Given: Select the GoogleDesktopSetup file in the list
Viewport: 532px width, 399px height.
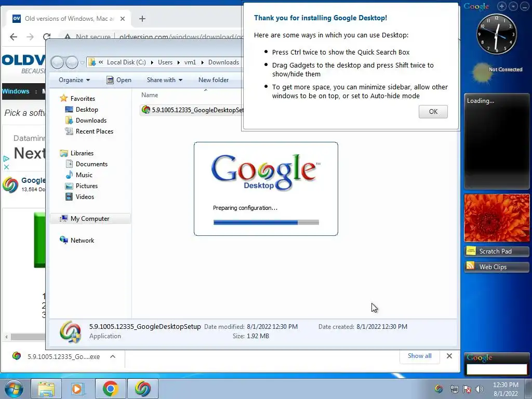Looking at the screenshot, I should coord(192,110).
